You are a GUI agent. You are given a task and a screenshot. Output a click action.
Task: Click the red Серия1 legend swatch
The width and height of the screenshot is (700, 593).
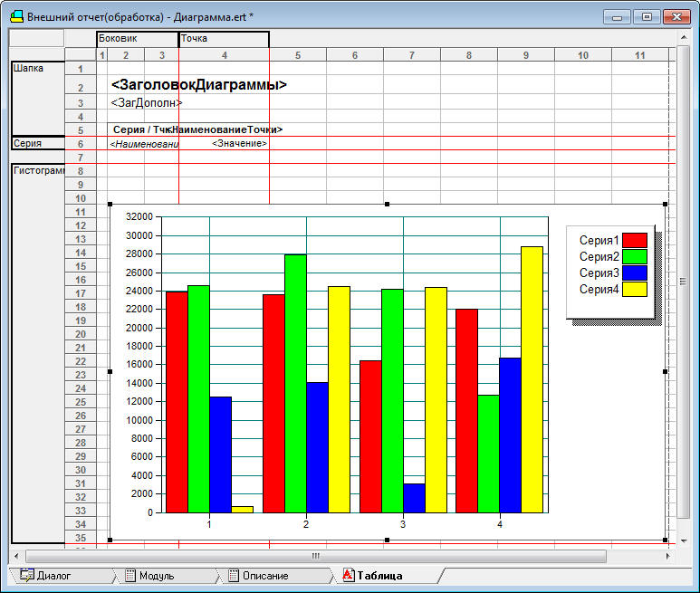pos(635,240)
